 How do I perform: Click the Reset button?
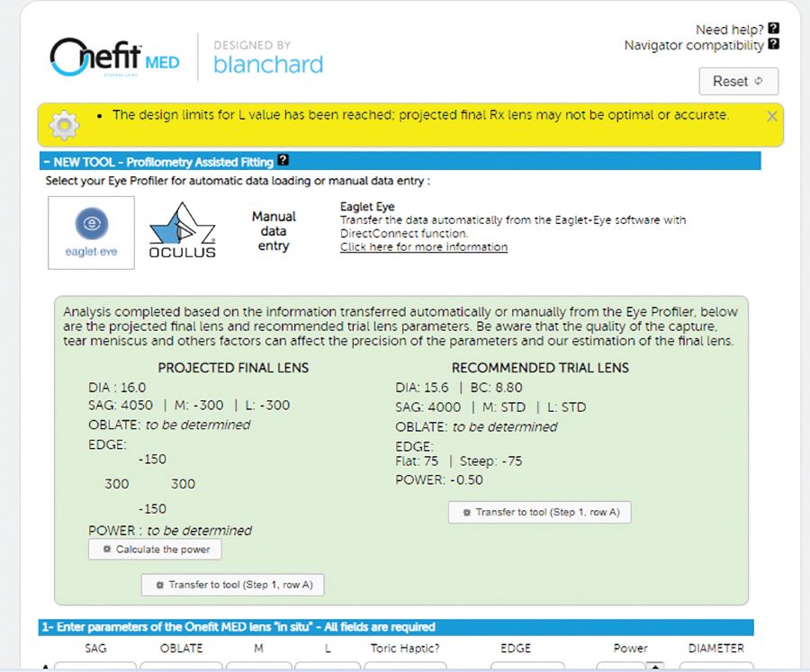point(738,81)
